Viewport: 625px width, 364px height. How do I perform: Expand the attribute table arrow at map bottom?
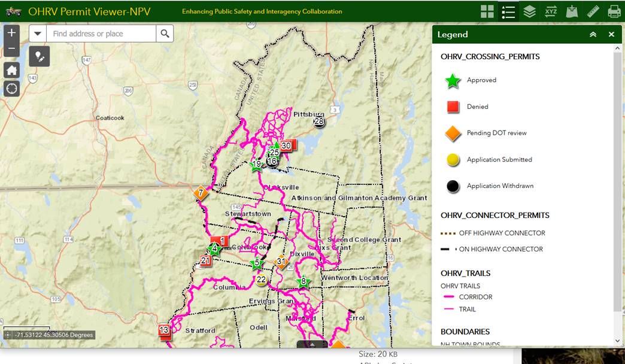(312, 344)
